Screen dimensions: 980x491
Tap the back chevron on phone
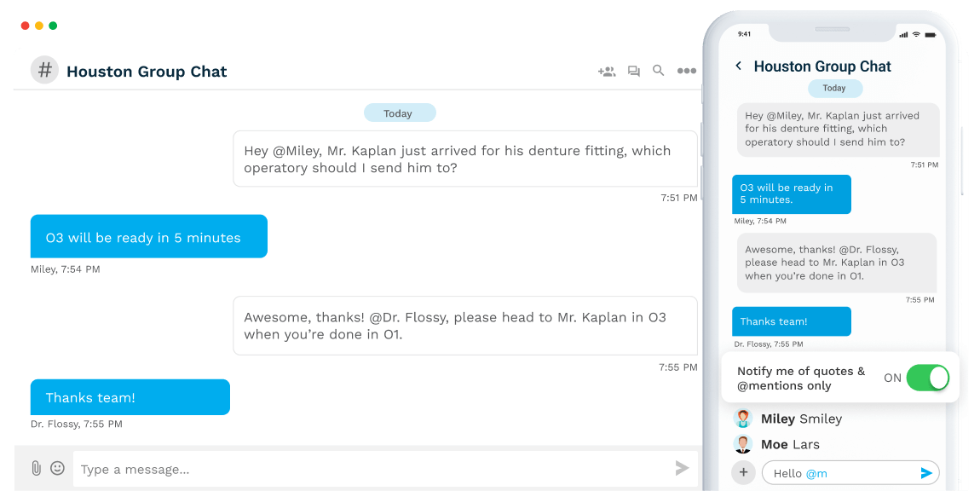[x=738, y=66]
